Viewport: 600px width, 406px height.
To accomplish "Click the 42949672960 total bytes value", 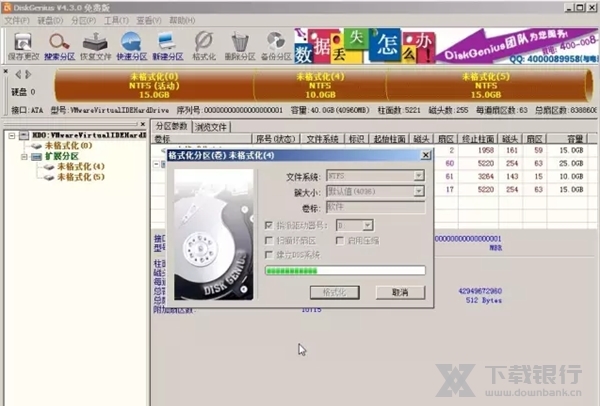I will click(x=480, y=291).
